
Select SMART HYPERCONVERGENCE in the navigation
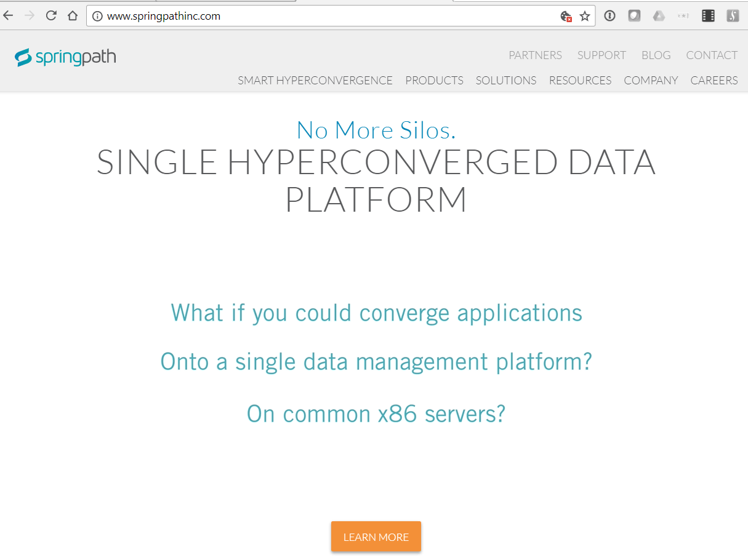pos(315,80)
